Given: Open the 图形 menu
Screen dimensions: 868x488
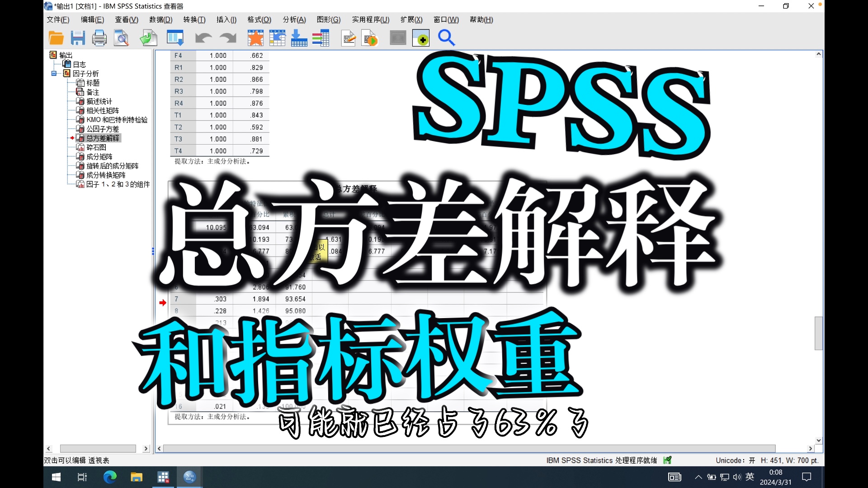Looking at the screenshot, I should (329, 20).
